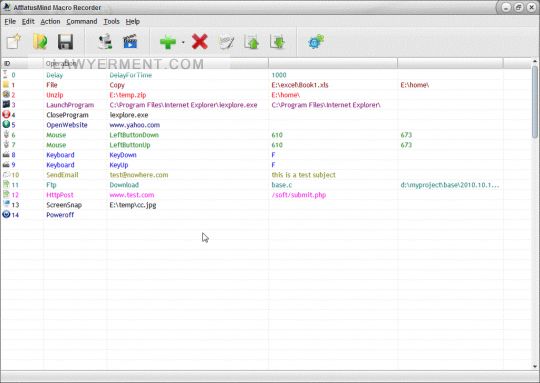Select the LeftButtonDown cell
Screen dimensions: 540x383
tap(134, 135)
